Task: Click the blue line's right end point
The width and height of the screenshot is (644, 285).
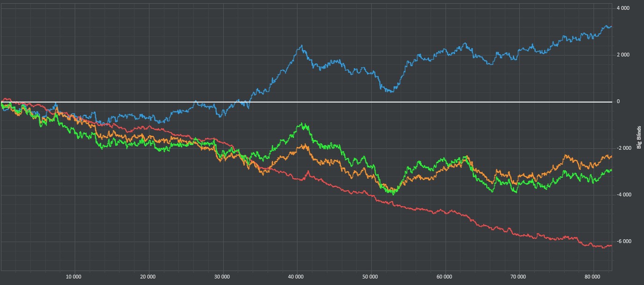Action: [x=611, y=27]
